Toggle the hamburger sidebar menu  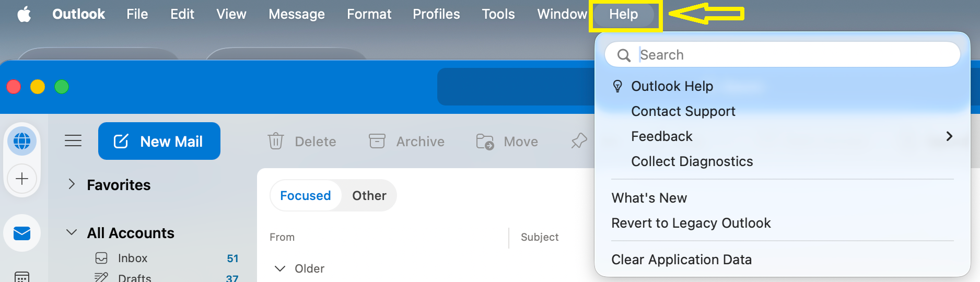tap(73, 140)
